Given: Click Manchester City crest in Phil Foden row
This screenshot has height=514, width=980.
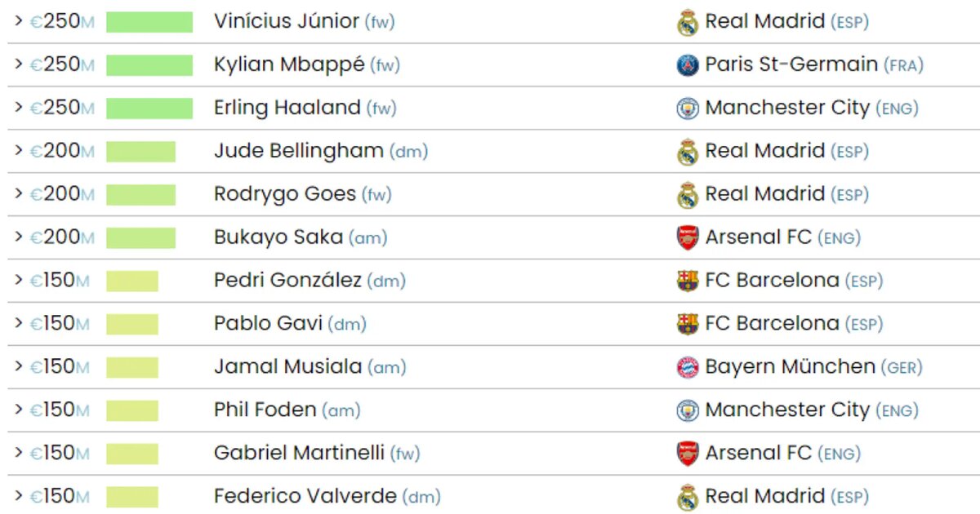Looking at the screenshot, I should (x=688, y=410).
